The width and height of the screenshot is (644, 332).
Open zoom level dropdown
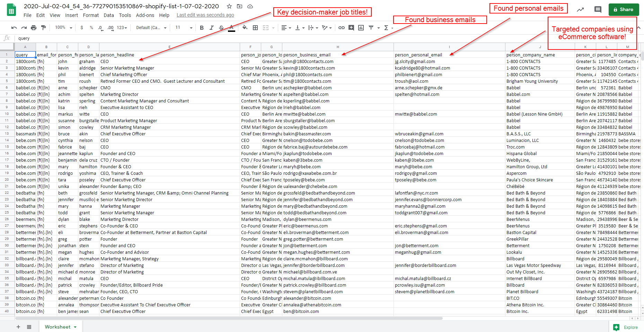pyautogui.click(x=64, y=28)
